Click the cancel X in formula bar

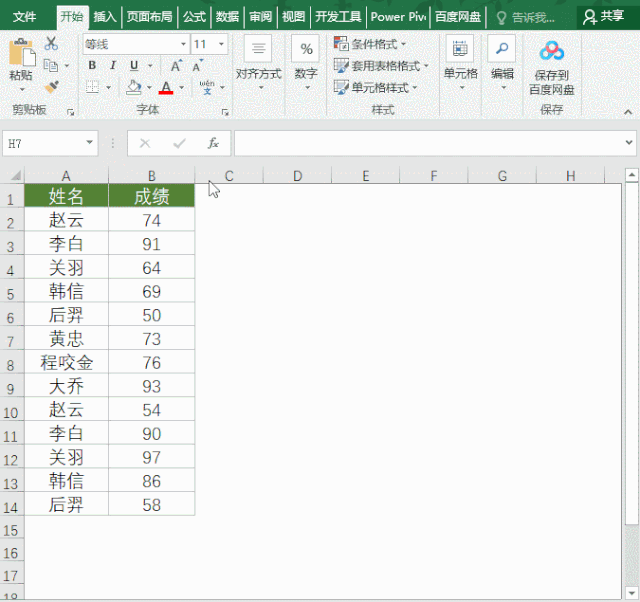point(145,143)
